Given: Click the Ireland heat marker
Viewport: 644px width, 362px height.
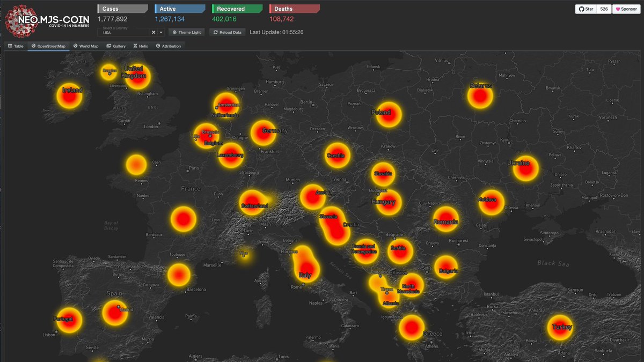Looking at the screenshot, I should [70, 96].
